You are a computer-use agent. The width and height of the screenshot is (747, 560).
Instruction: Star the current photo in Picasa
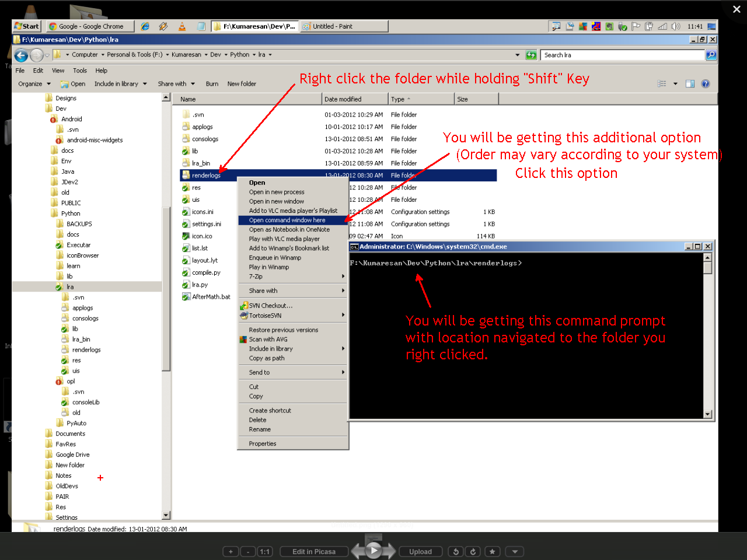tap(493, 551)
